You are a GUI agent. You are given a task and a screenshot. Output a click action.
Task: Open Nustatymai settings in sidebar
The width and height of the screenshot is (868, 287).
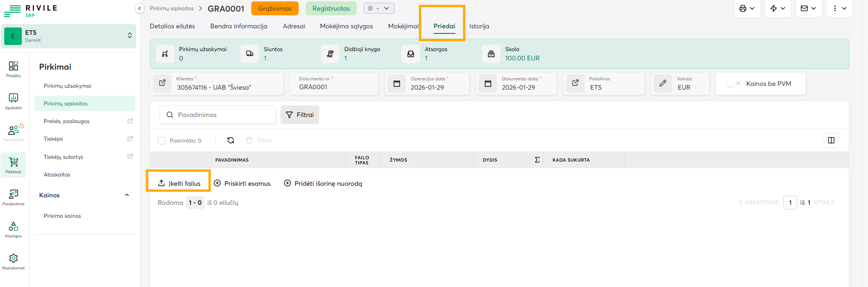pyautogui.click(x=13, y=261)
